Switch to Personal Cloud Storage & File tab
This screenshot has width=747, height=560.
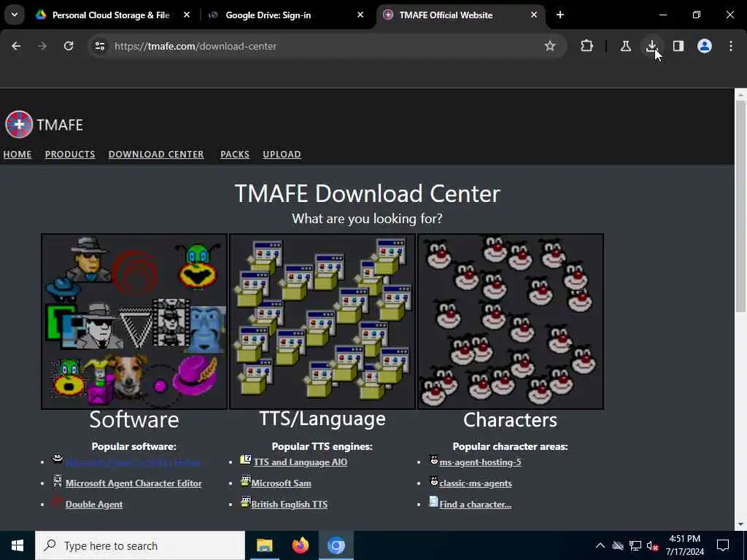112,15
